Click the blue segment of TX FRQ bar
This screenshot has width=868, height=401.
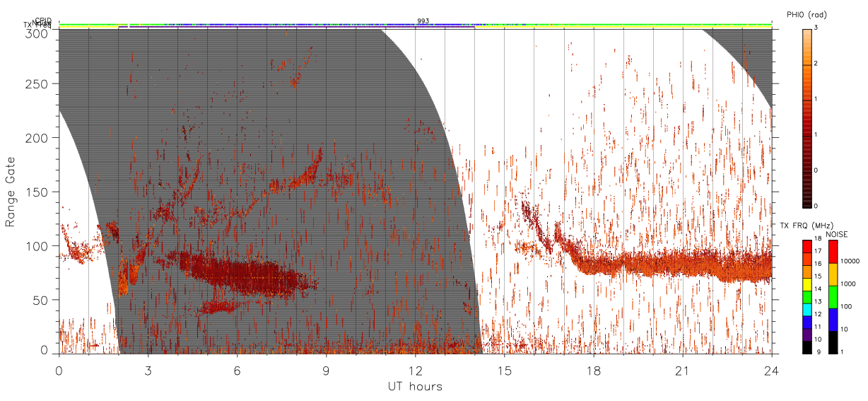807,321
